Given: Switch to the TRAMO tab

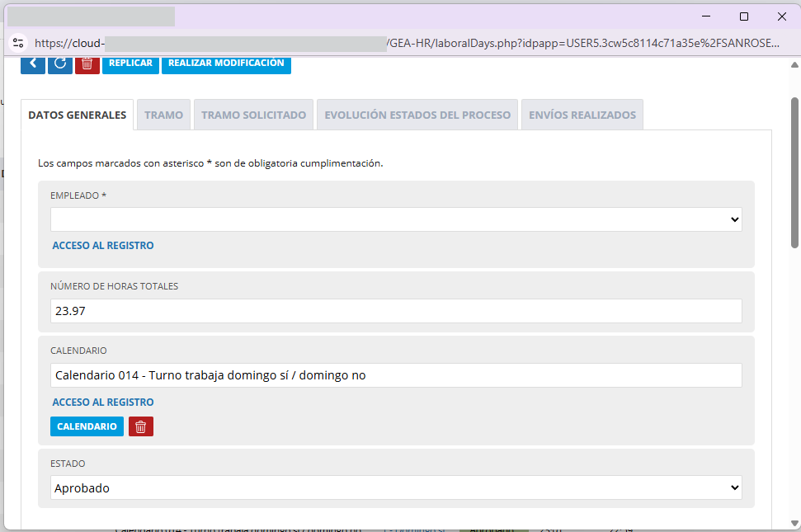Looking at the screenshot, I should 163,115.
